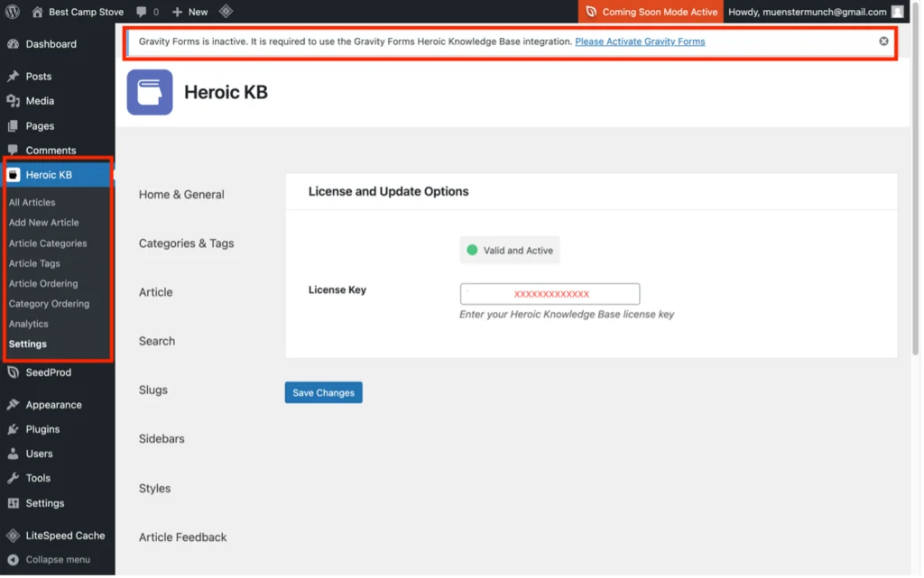The height and width of the screenshot is (578, 924).
Task: Click Howdy muenstermunch@gmail.com account link
Action: (808, 12)
